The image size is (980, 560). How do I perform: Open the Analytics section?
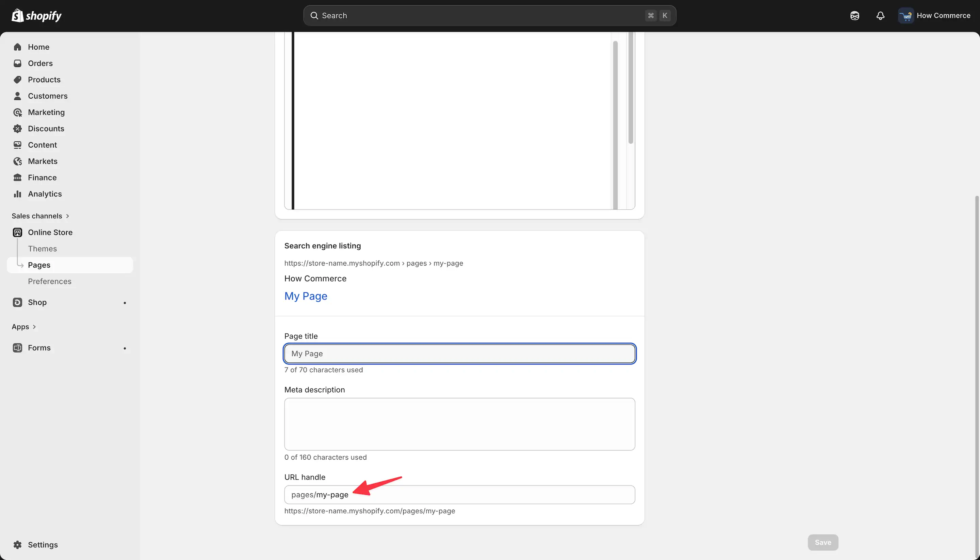(70, 194)
